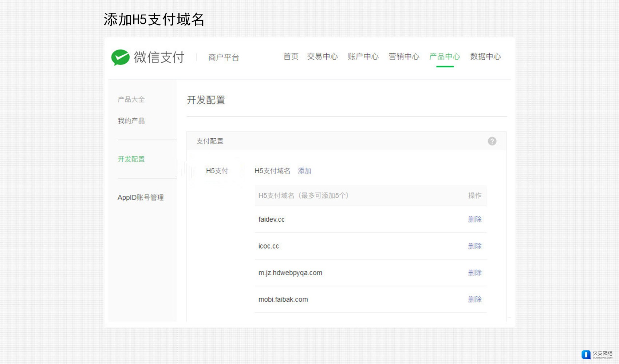This screenshot has height=364, width=619.
Task: Delete the icoc.cc domain
Action: (474, 246)
